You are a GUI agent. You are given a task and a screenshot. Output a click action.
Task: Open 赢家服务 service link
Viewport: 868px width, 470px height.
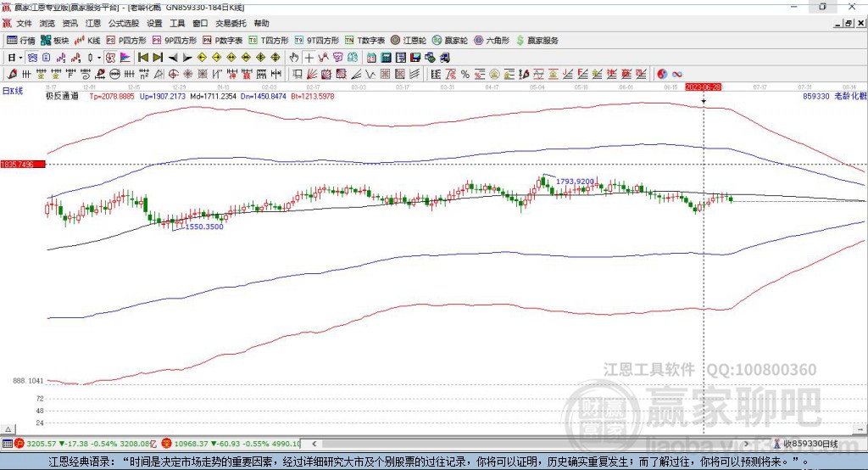click(x=537, y=41)
